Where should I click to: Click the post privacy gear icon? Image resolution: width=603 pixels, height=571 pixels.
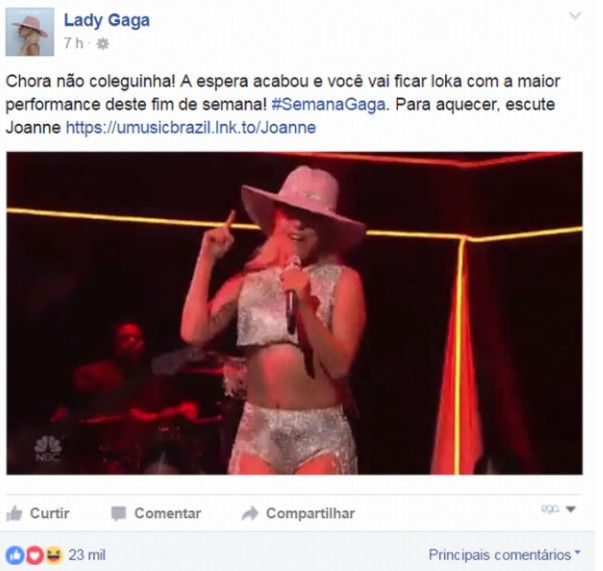pyautogui.click(x=102, y=44)
